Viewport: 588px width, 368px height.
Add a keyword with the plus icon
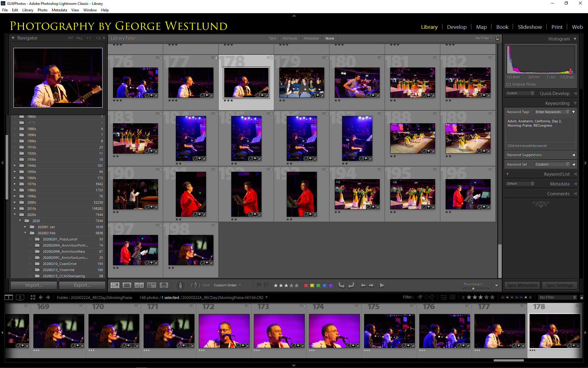click(507, 174)
